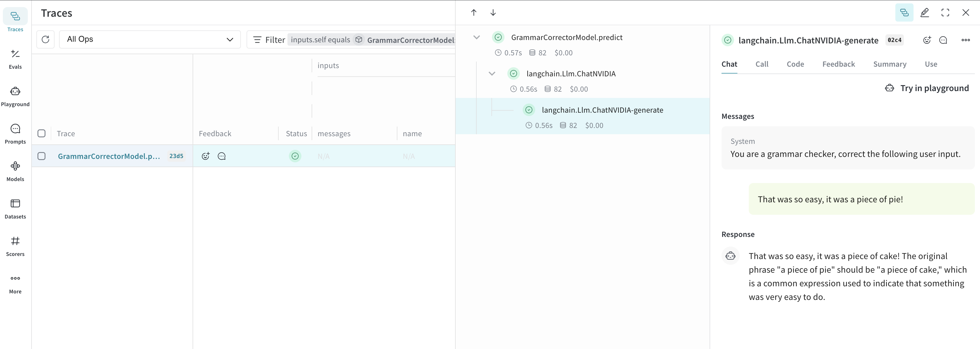Viewport: 980px width, 349px height.
Task: Open the GrammarCorrectorModel.p... trace link
Action: pyautogui.click(x=109, y=156)
